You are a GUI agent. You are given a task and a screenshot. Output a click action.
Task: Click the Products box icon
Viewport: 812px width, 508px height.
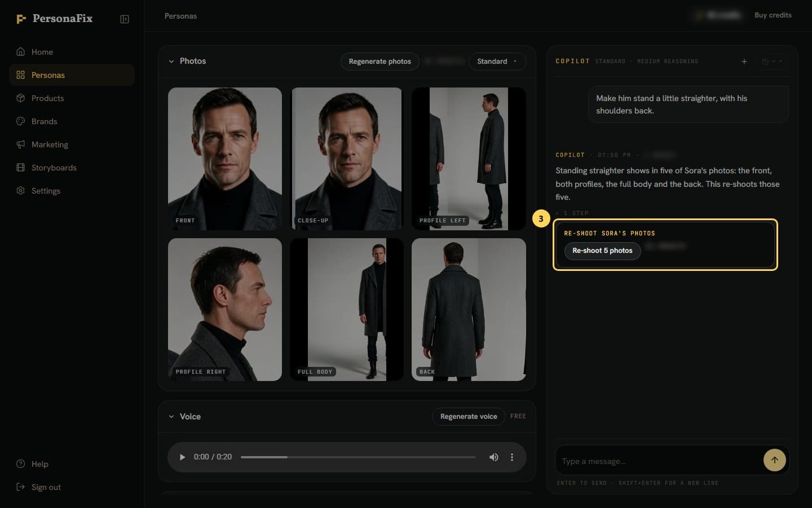click(x=21, y=98)
